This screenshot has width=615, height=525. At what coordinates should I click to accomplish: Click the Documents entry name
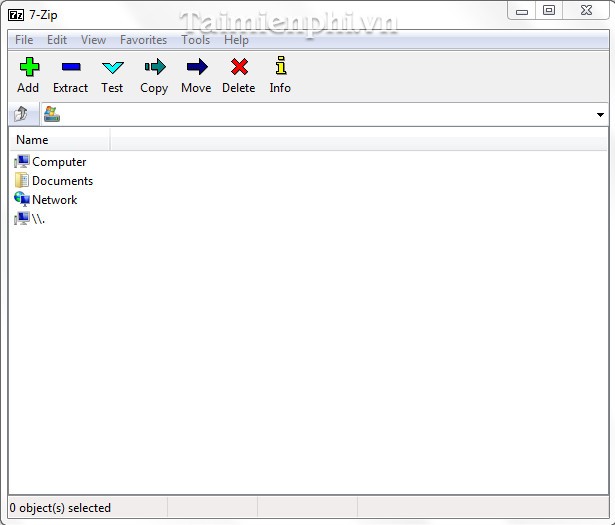pos(62,181)
